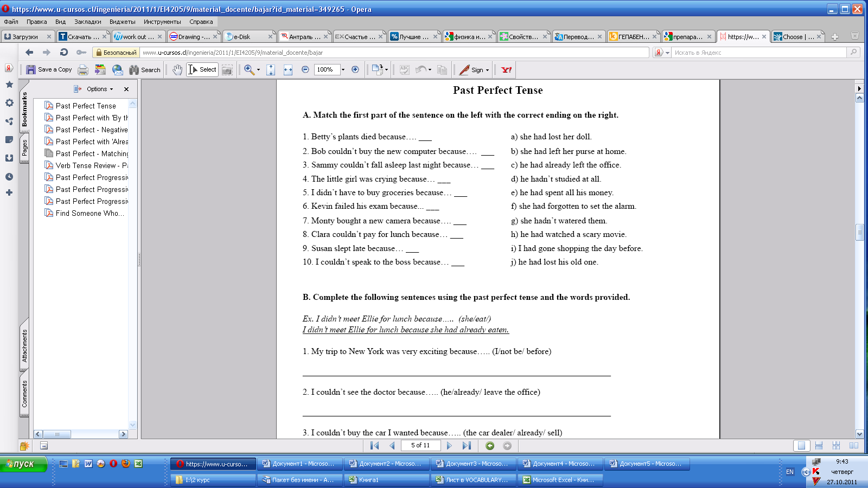
Task: Go to previous page arrow
Action: pyautogui.click(x=392, y=446)
